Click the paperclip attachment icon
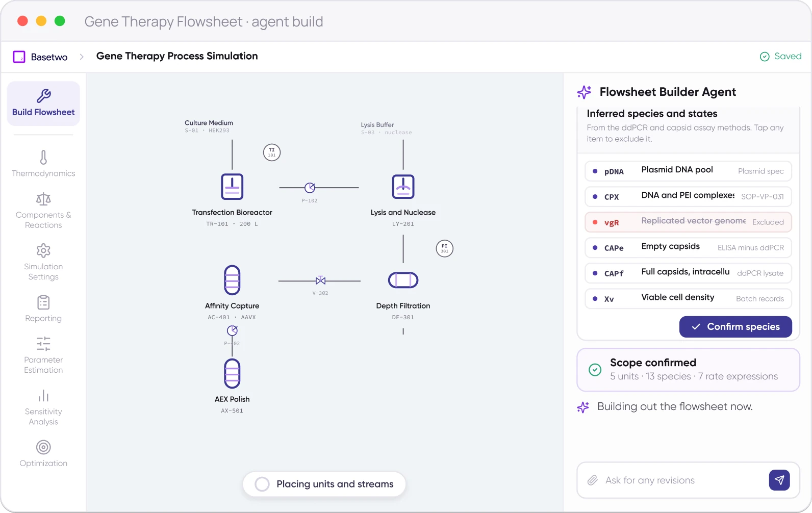 pyautogui.click(x=592, y=480)
